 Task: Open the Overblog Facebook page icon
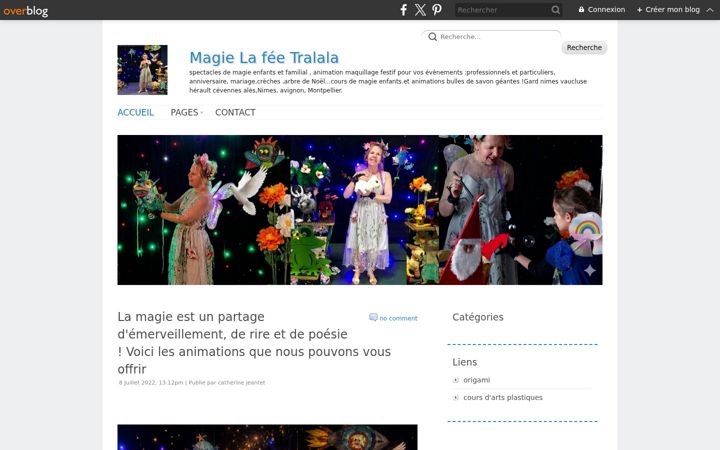403,10
